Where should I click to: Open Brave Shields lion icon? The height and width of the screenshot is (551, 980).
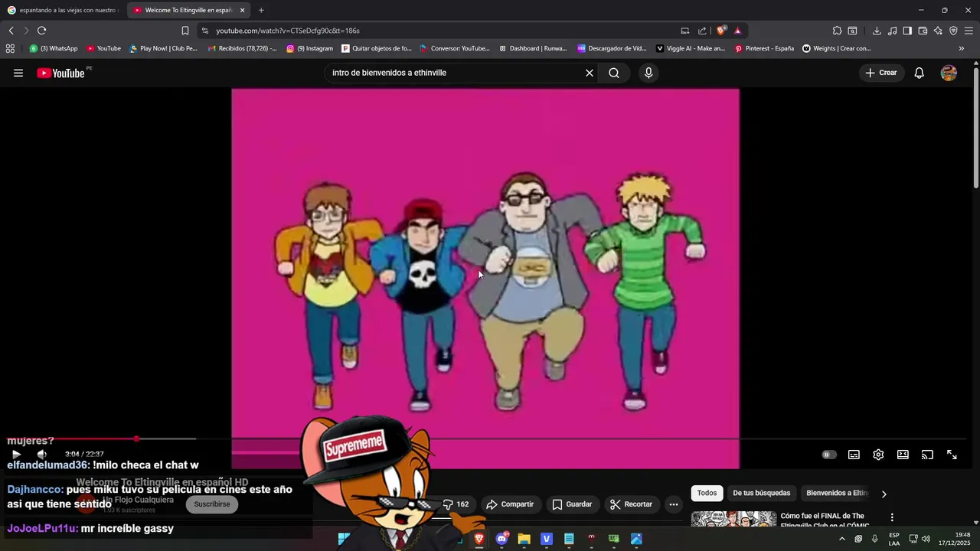pos(720,31)
